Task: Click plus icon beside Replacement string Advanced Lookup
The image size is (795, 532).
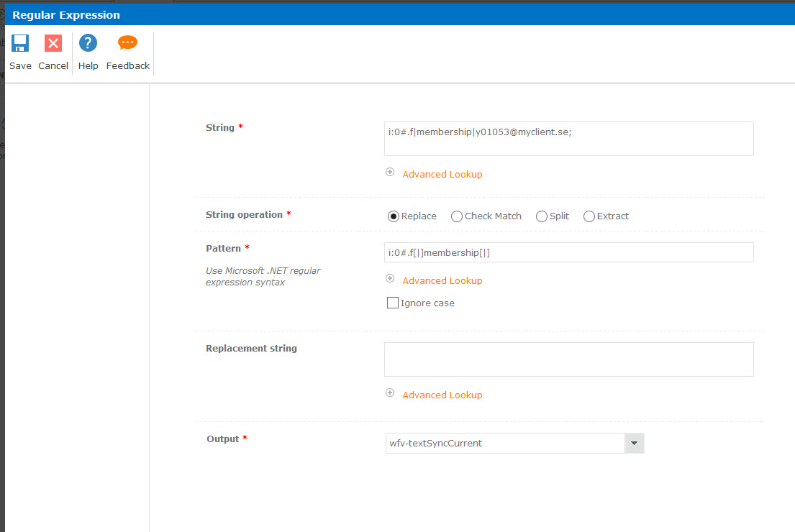Action: [x=390, y=393]
